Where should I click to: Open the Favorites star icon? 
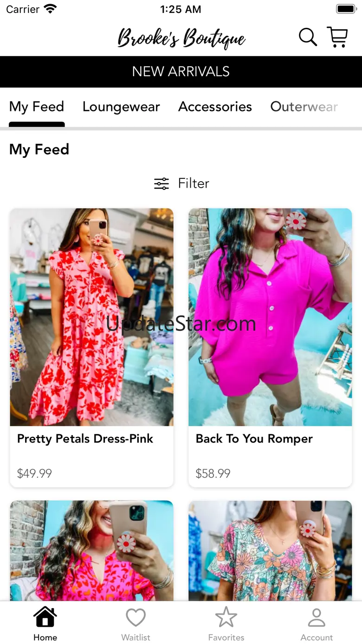click(x=226, y=618)
